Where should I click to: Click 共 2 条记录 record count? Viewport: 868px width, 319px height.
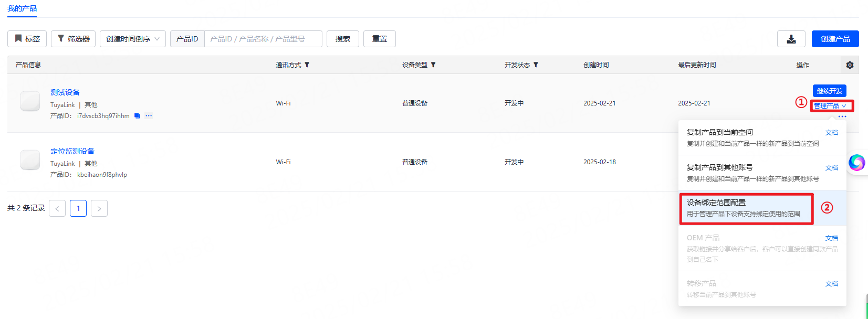tap(26, 208)
